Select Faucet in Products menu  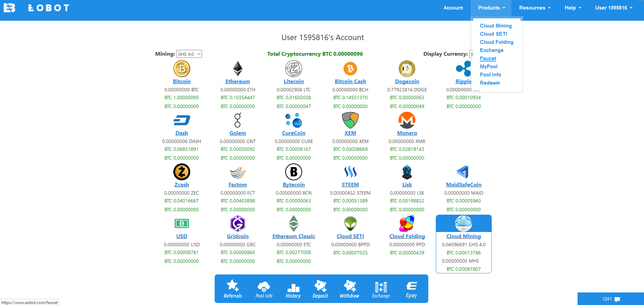pos(488,58)
